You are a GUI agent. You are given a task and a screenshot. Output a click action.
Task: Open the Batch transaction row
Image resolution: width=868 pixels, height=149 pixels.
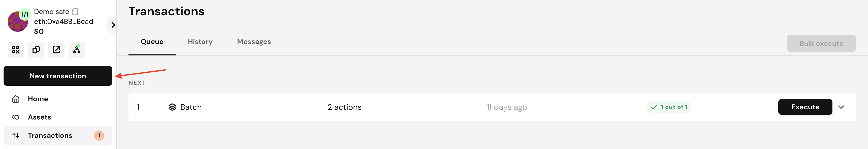click(492, 107)
